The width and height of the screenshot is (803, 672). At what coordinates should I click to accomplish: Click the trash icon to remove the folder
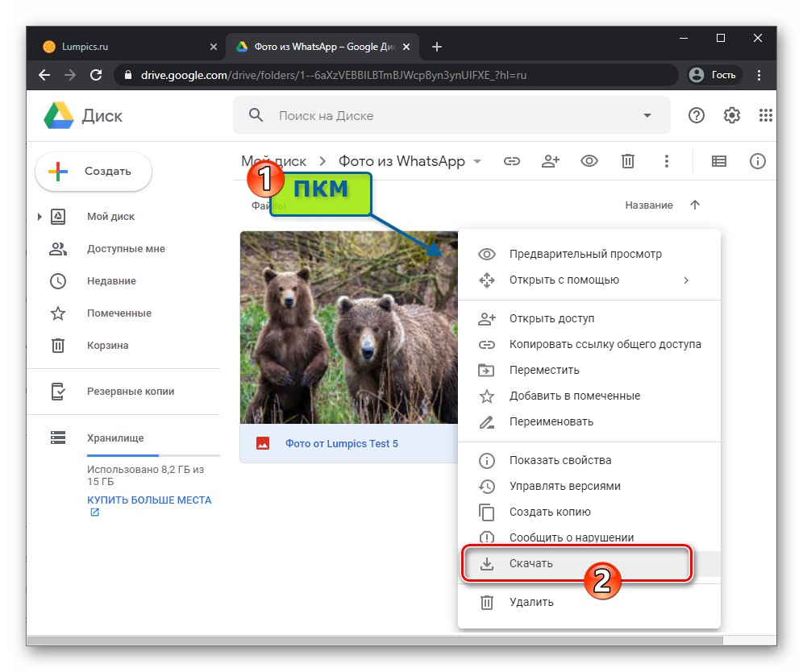tap(628, 161)
